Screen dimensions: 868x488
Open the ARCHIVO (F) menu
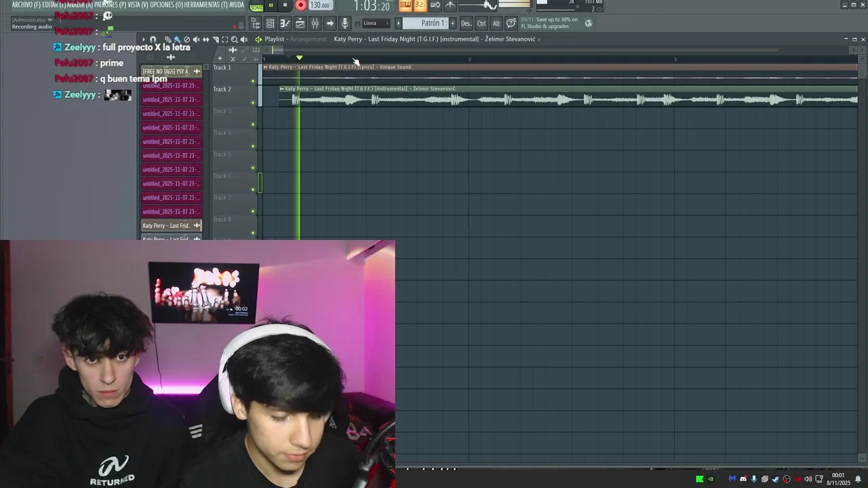click(x=26, y=4)
